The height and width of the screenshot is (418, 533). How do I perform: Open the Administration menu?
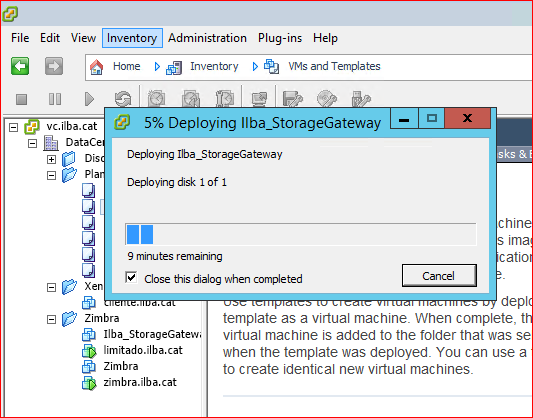[x=207, y=38]
